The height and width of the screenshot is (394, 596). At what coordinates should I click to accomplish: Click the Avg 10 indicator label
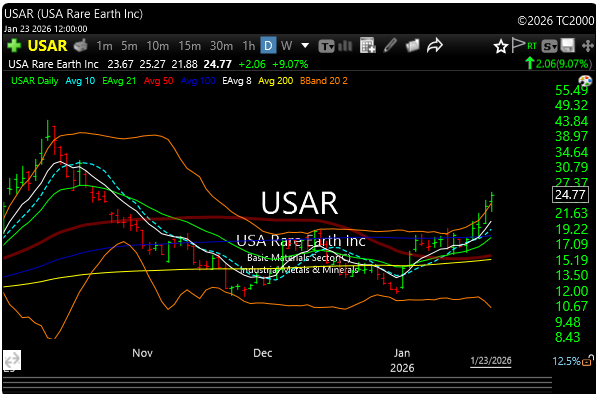[80, 81]
